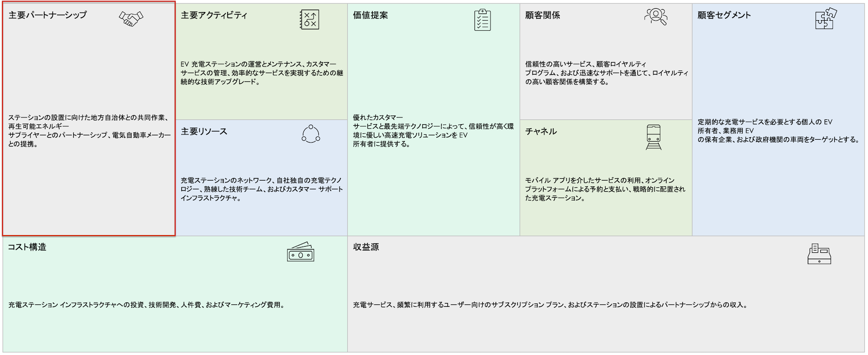
Task: Click the partnership text about 地方自治体との共同作業
Action: point(90,131)
